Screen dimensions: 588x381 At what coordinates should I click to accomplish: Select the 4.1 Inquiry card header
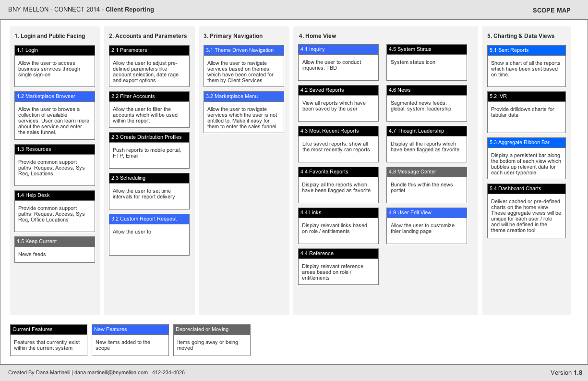[338, 49]
